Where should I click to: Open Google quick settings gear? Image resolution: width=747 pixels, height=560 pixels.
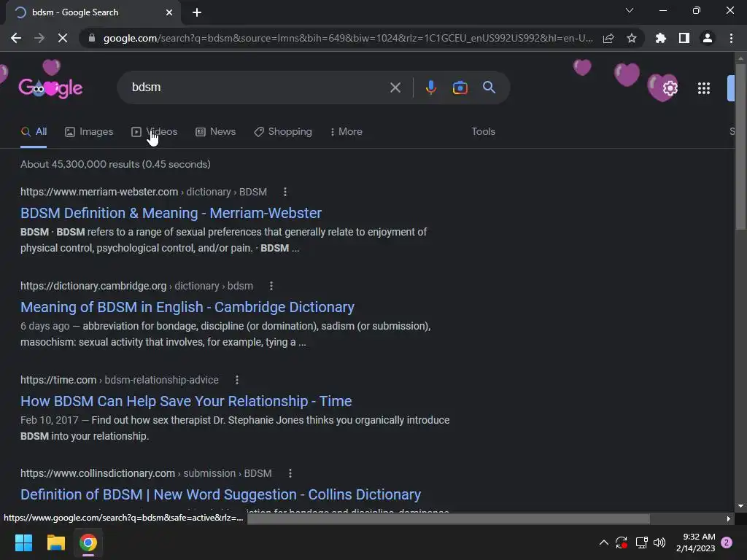coord(670,88)
